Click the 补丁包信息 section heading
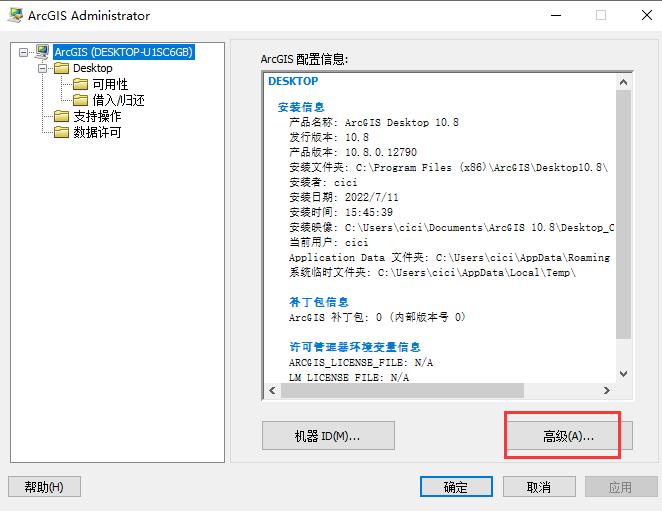Screen dimensions: 662x511 click(319, 302)
